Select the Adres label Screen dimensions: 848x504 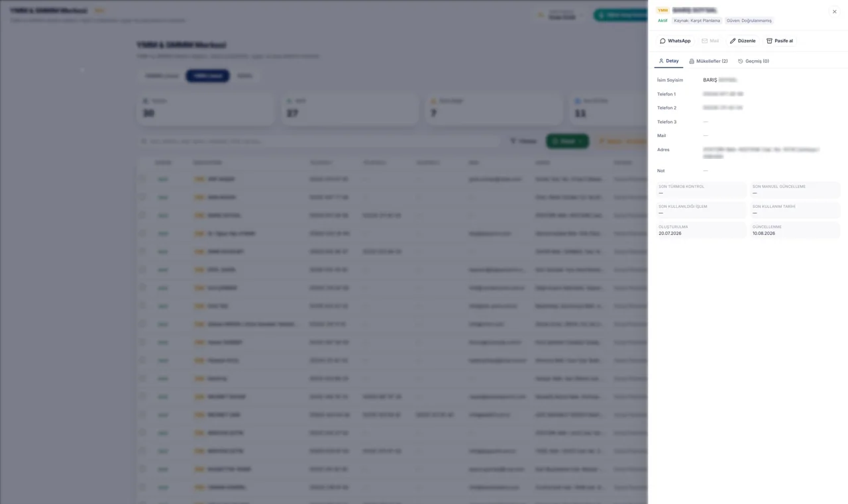coord(663,150)
